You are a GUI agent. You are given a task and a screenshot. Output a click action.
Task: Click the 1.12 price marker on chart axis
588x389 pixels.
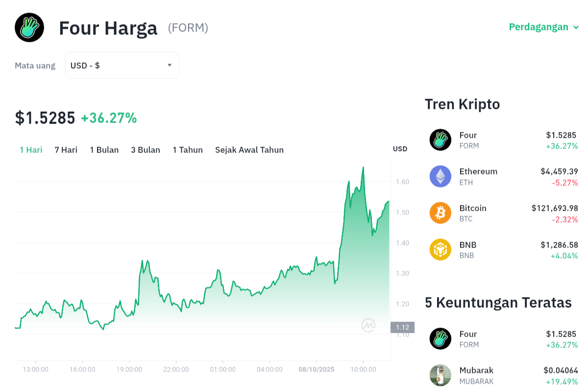[x=402, y=327]
